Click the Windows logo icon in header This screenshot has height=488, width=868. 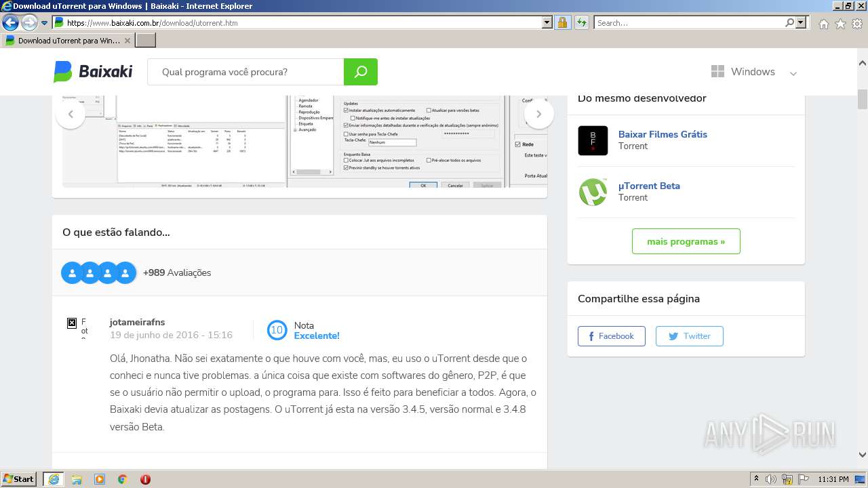coord(717,72)
